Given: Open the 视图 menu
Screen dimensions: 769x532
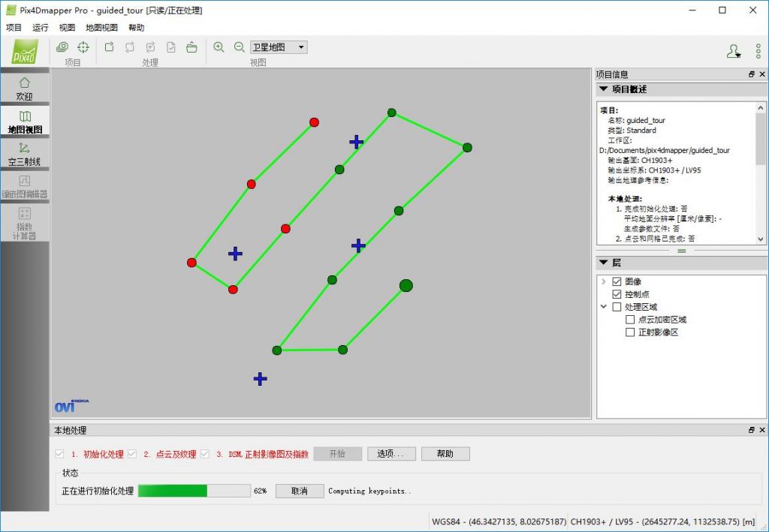Looking at the screenshot, I should click(67, 28).
